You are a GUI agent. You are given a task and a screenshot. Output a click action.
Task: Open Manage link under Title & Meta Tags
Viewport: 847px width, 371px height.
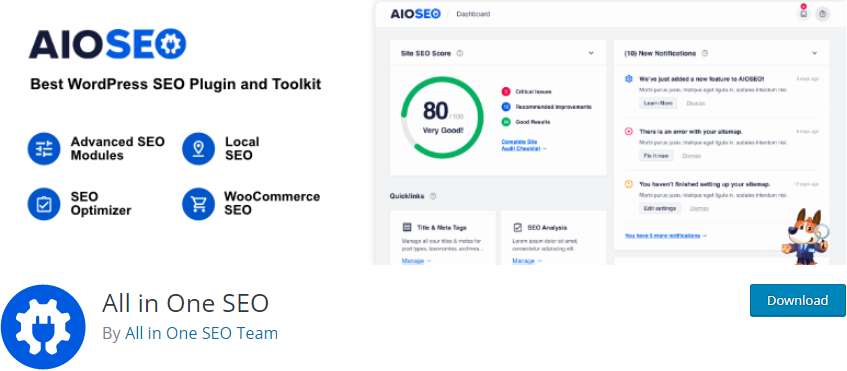tap(416, 261)
